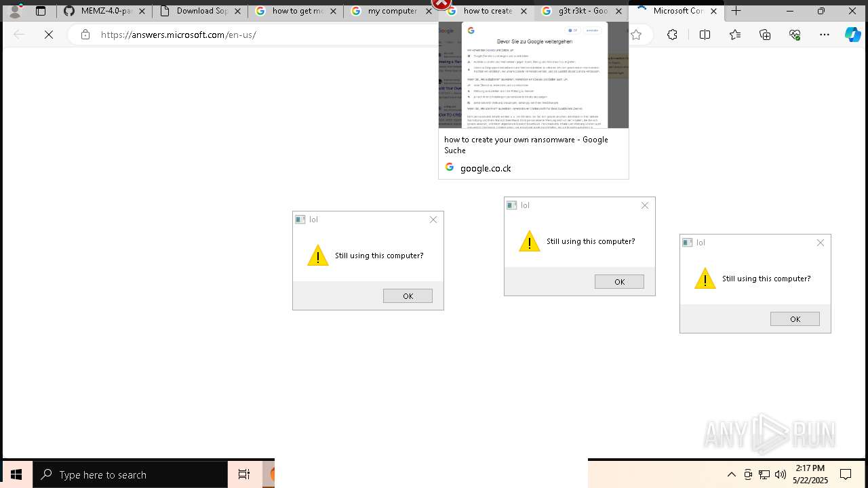The width and height of the screenshot is (868, 488).
Task: Open the tab actions menu icon
Action: [41, 11]
